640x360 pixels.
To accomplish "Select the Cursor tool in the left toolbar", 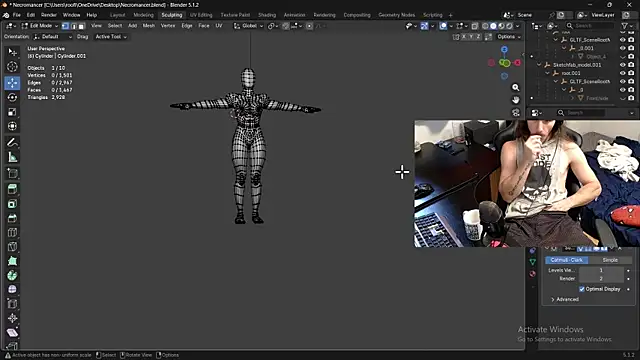I will tap(12, 67).
